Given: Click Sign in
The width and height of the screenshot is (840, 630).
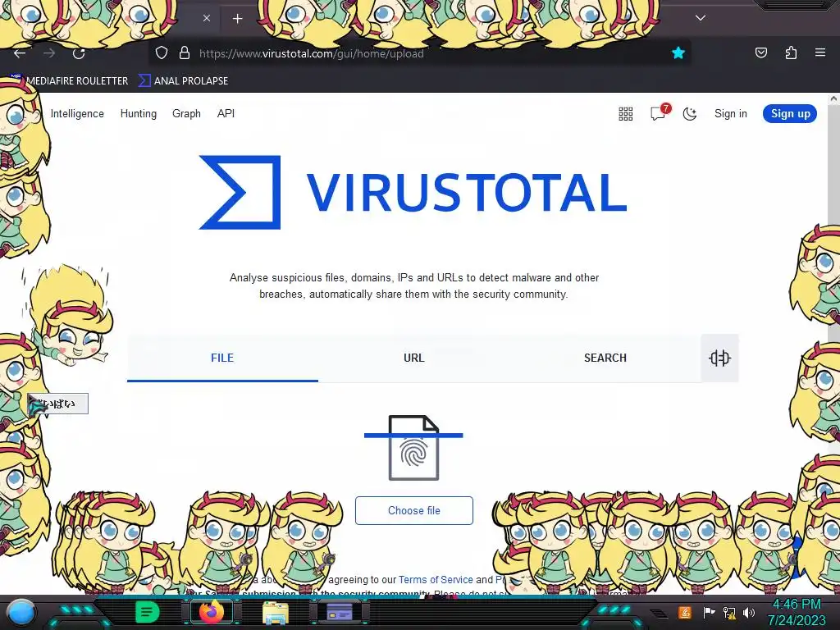Looking at the screenshot, I should (730, 113).
